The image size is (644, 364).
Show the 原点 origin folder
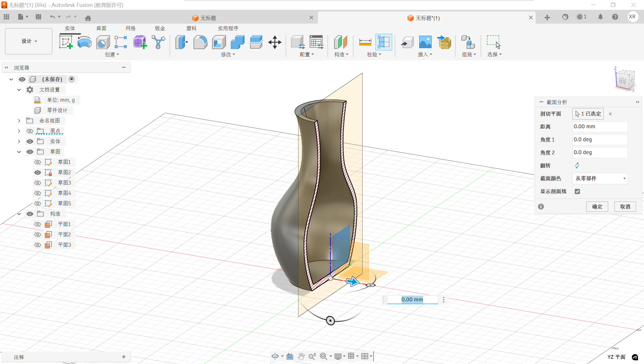click(30, 131)
